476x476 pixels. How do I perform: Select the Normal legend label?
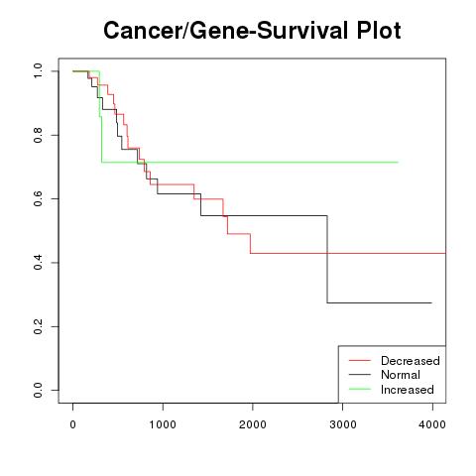(401, 375)
